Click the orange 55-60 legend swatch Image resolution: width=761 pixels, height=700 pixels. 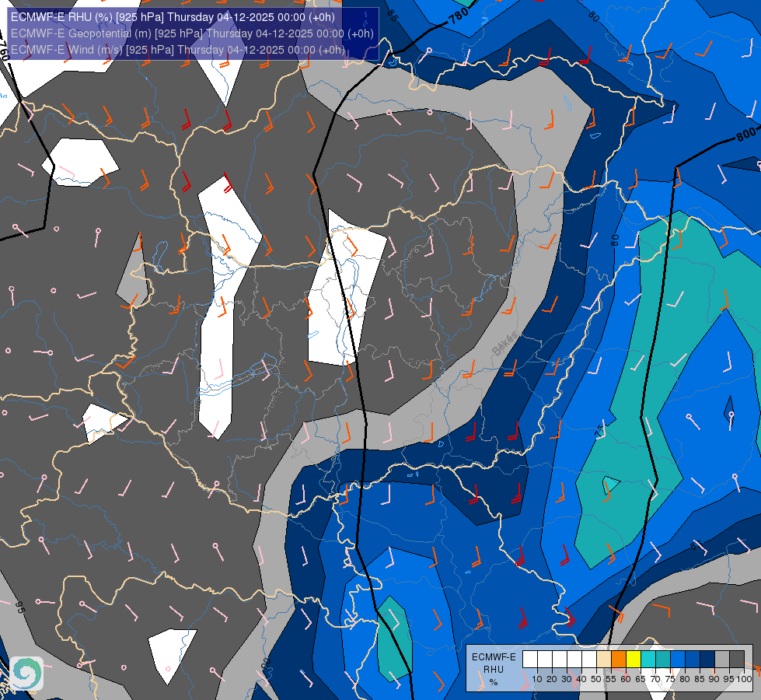pos(619,660)
